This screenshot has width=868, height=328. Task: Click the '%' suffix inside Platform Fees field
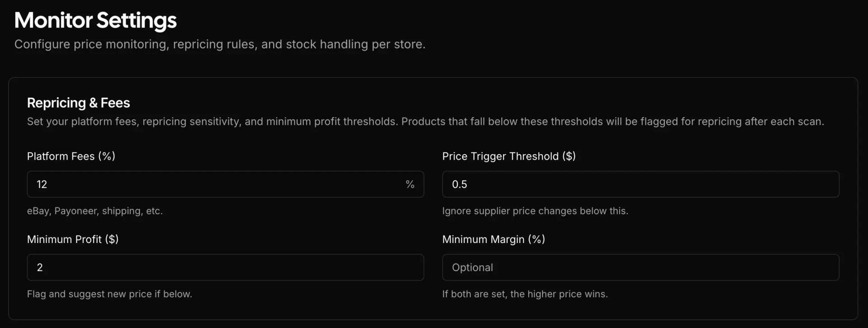coord(410,184)
